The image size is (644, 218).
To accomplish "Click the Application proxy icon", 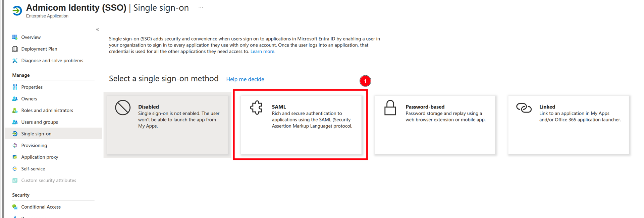I will pos(15,157).
